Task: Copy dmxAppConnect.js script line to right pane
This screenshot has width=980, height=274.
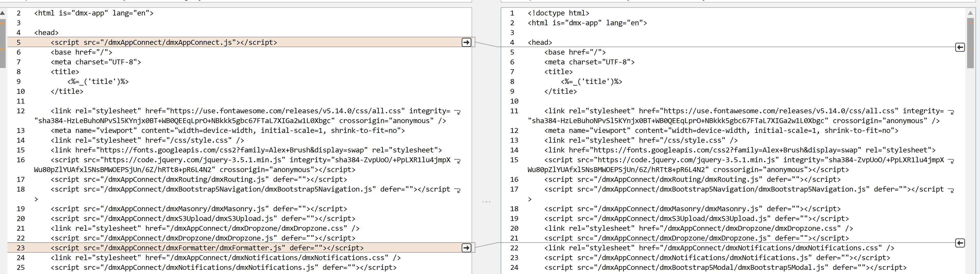Action: point(466,42)
